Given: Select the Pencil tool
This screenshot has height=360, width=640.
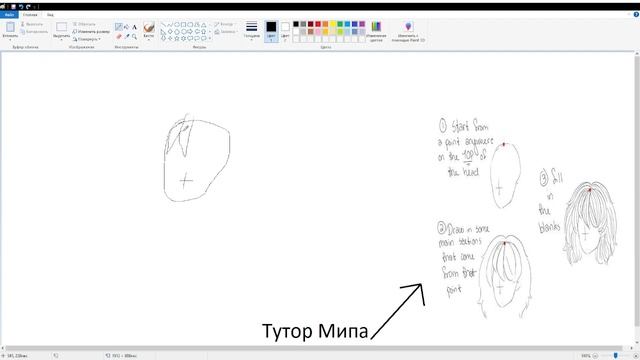Looking at the screenshot, I should [x=118, y=27].
